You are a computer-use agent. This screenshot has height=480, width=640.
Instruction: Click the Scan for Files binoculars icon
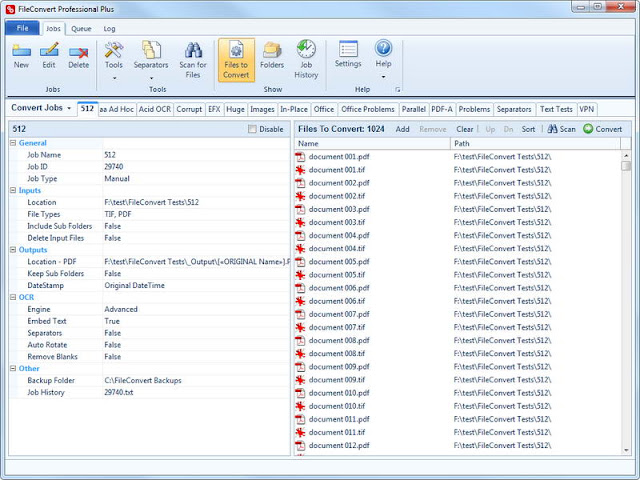pyautogui.click(x=193, y=50)
